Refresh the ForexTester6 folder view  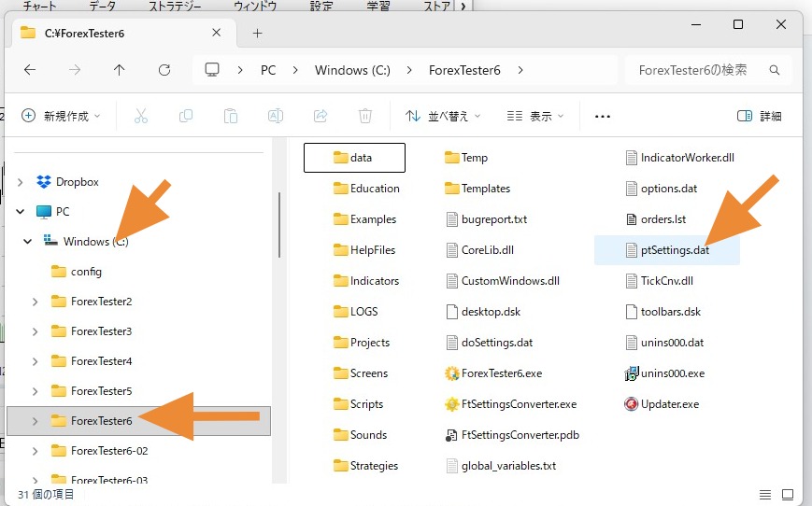click(x=164, y=70)
